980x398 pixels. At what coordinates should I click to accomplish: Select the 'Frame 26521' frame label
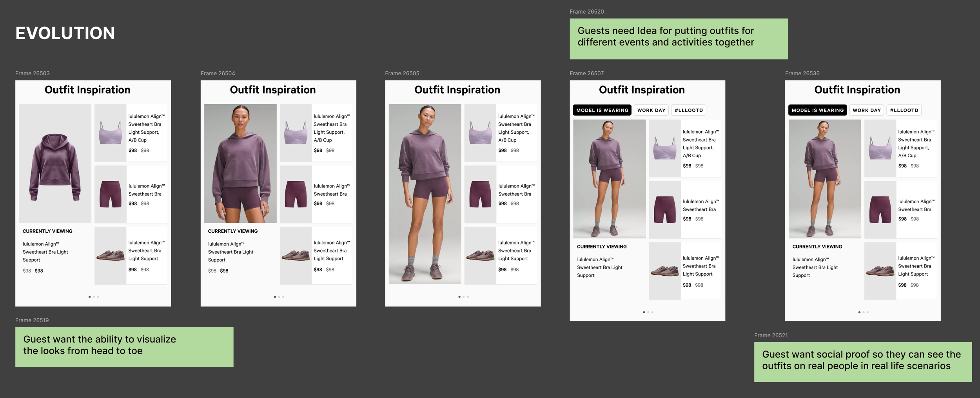[x=771, y=335]
